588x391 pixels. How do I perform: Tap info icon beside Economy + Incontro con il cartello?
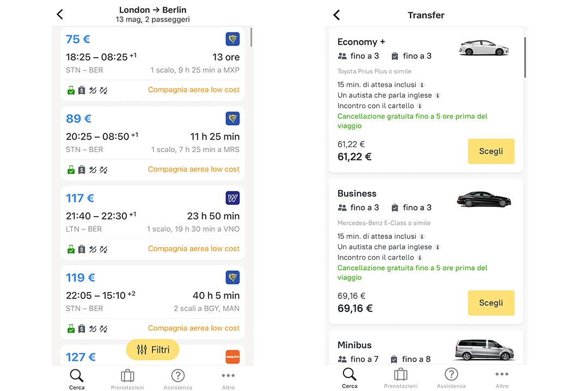[420, 106]
